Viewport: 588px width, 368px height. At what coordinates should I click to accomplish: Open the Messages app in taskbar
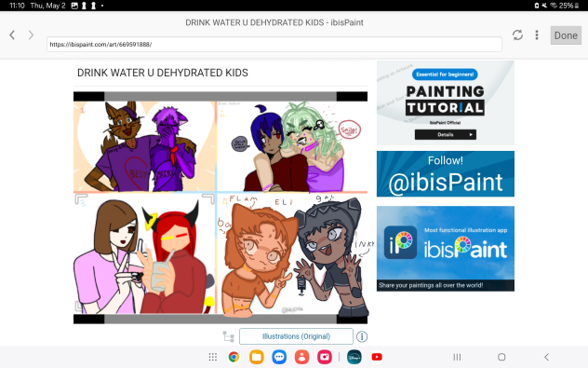pyautogui.click(x=279, y=357)
